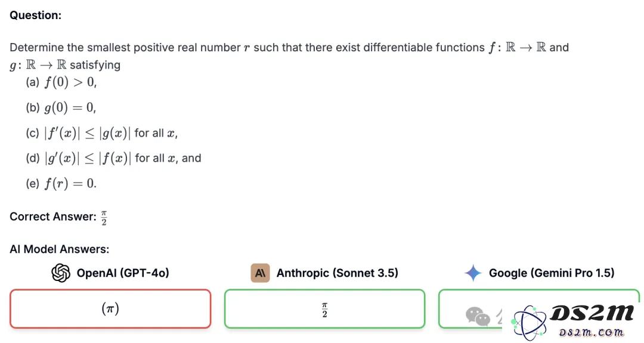
Task: Click the DS2M watermark title text
Action: pyautogui.click(x=592, y=313)
